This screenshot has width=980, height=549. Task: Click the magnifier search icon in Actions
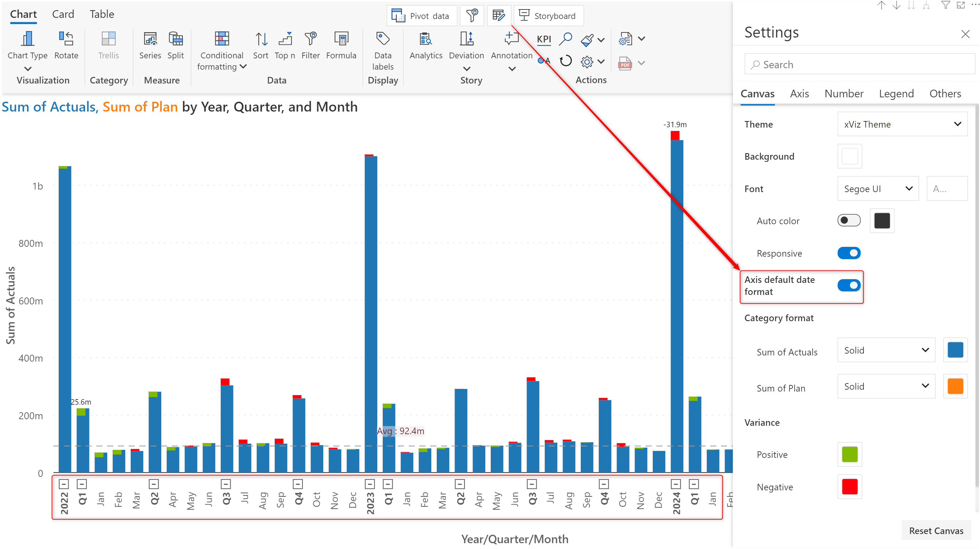566,39
